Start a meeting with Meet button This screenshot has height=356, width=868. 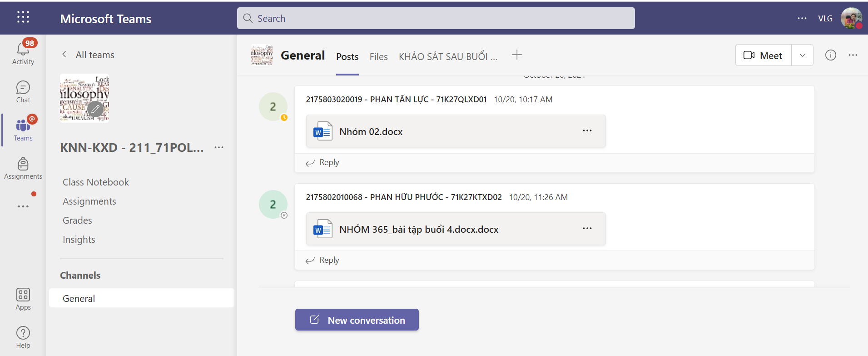point(764,55)
